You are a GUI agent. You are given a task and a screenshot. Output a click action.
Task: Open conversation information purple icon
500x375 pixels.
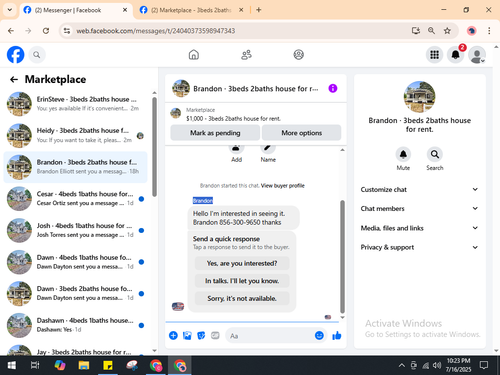pos(333,88)
